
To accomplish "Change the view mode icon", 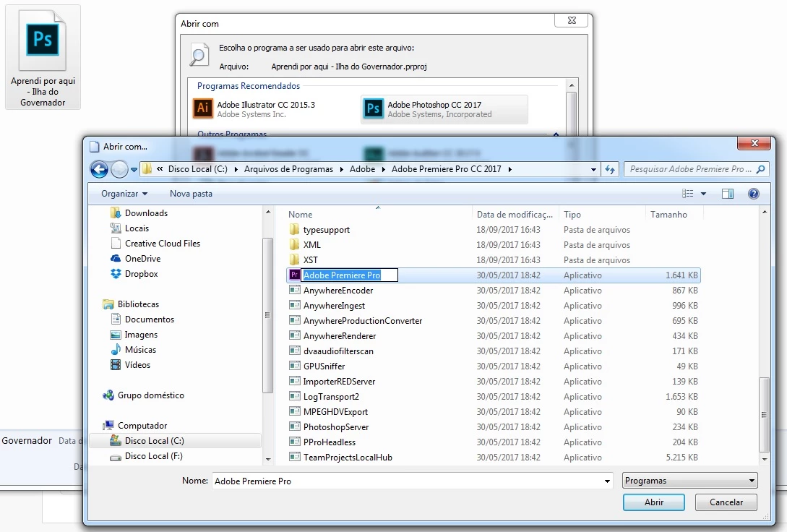I will coord(687,194).
